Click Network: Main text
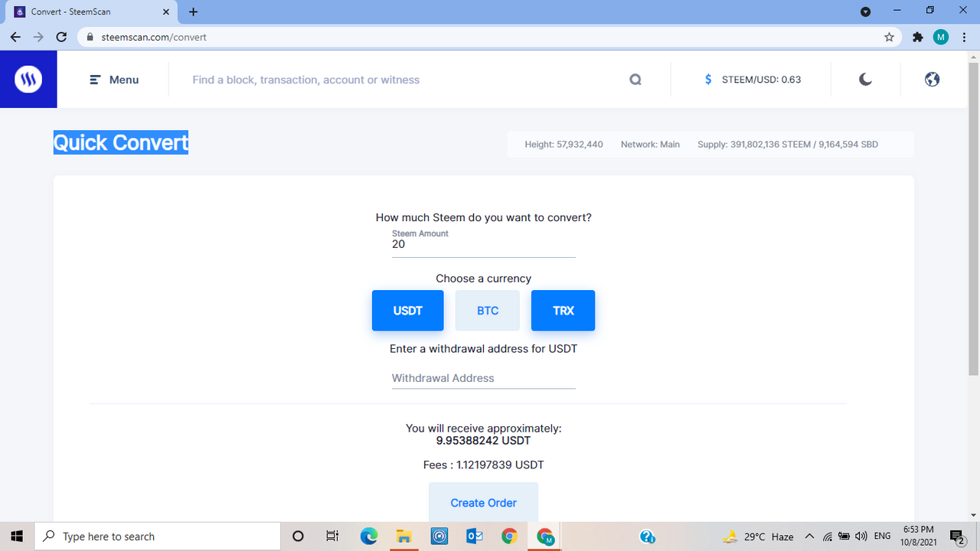The image size is (980, 551). 650,144
